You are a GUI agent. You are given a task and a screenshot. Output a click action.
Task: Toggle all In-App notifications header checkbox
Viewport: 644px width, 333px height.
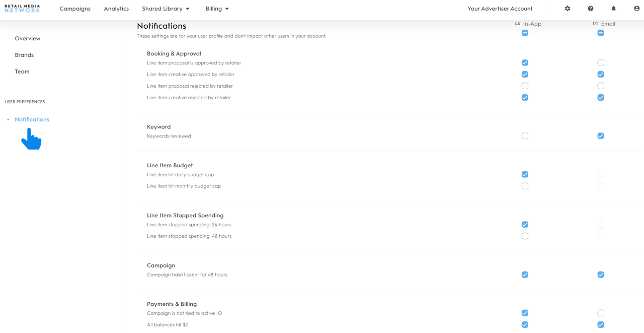pos(525,33)
